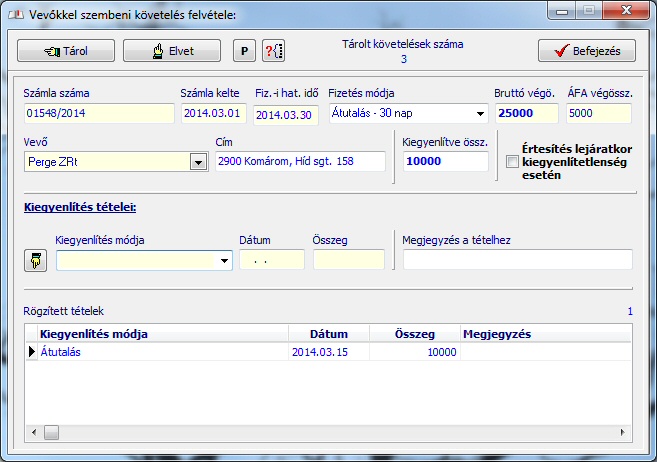Image resolution: width=657 pixels, height=462 pixels.
Task: Click the Fiz.-i hat. idő date field
Action: click(x=286, y=115)
